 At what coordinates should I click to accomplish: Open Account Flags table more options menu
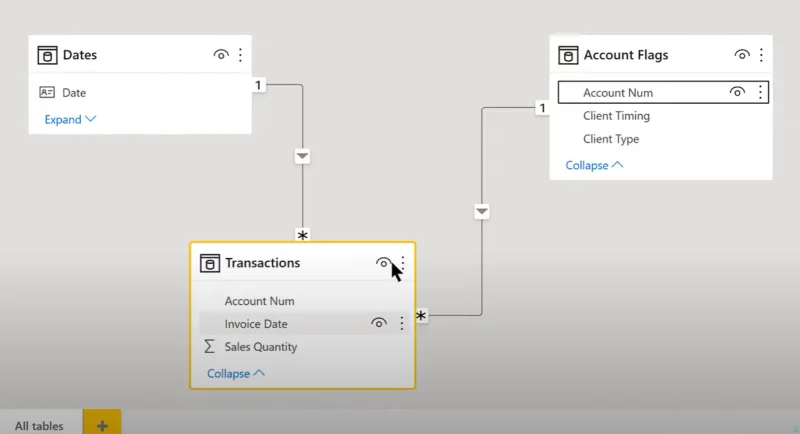click(x=761, y=55)
